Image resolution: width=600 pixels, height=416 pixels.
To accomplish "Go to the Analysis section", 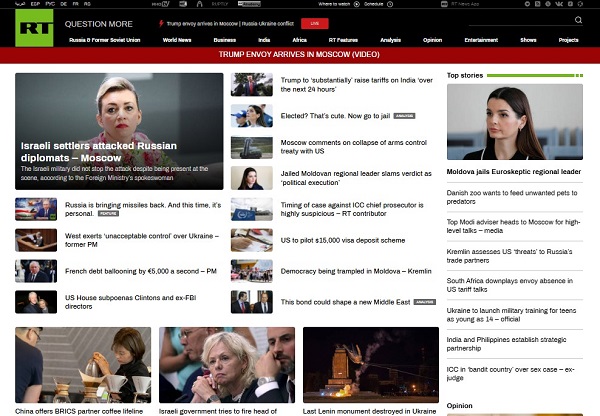I will 390,40.
